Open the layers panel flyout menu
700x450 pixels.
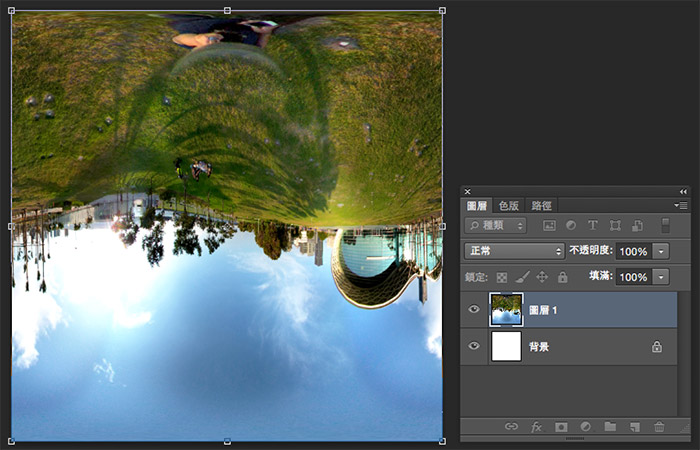click(x=681, y=205)
